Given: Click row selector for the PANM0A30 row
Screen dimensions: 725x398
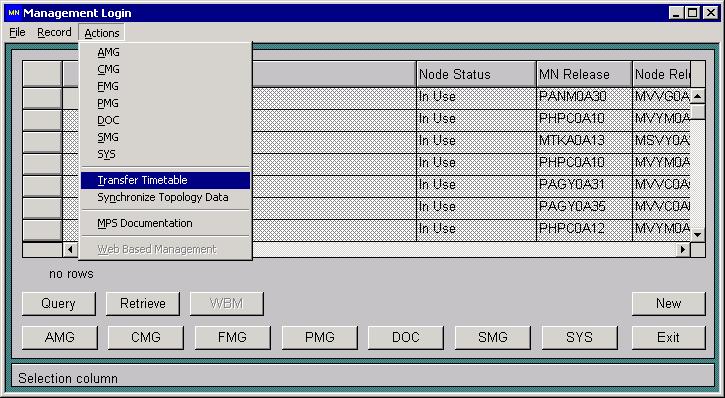Looking at the screenshot, I should [x=42, y=98].
